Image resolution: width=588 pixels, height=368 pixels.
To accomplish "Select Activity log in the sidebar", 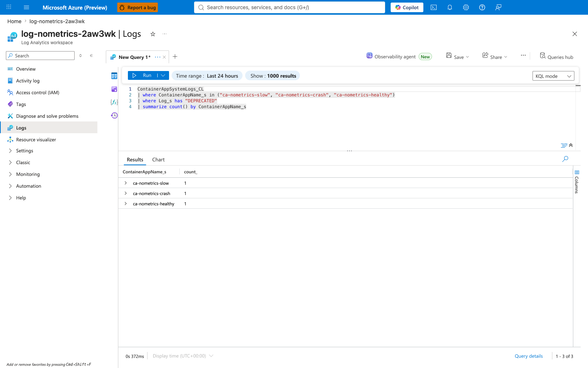I will click(x=28, y=81).
